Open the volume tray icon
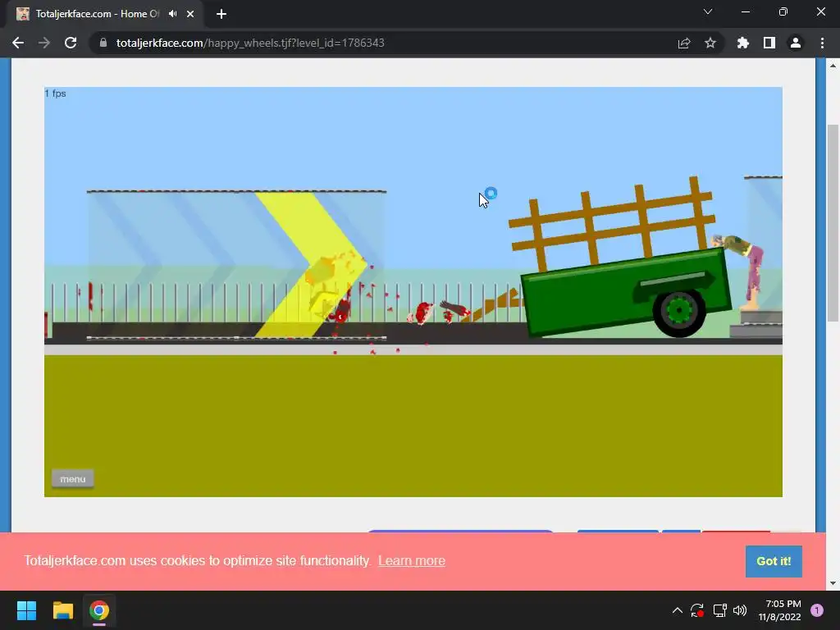Viewport: 840px width, 630px height. (x=740, y=610)
